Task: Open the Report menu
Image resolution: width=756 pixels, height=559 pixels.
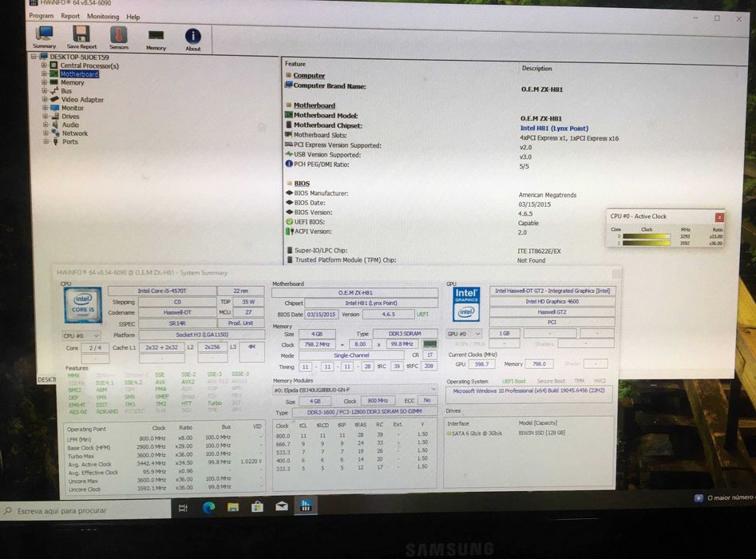Action: coord(70,16)
